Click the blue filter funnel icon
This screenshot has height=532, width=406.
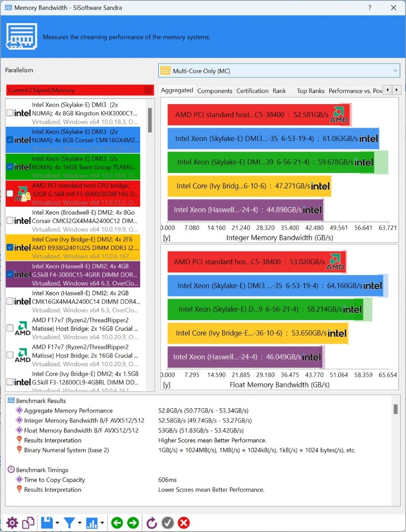point(69,523)
